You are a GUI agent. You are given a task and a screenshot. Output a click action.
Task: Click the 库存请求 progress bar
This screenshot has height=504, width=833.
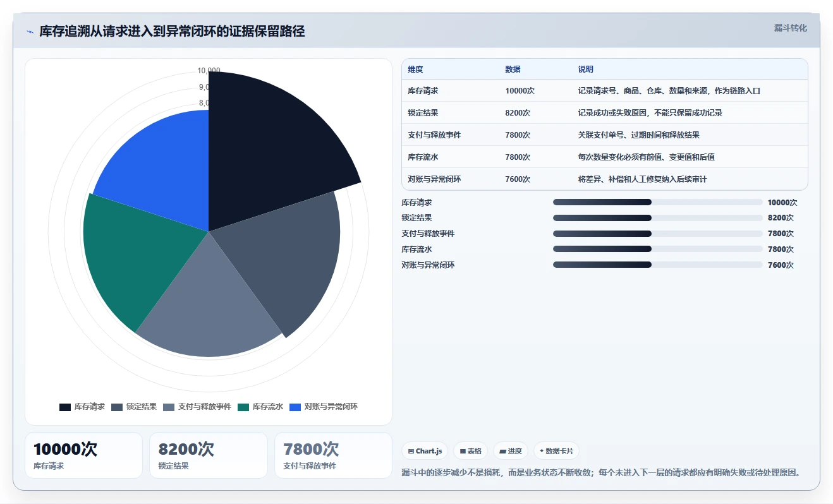point(658,202)
